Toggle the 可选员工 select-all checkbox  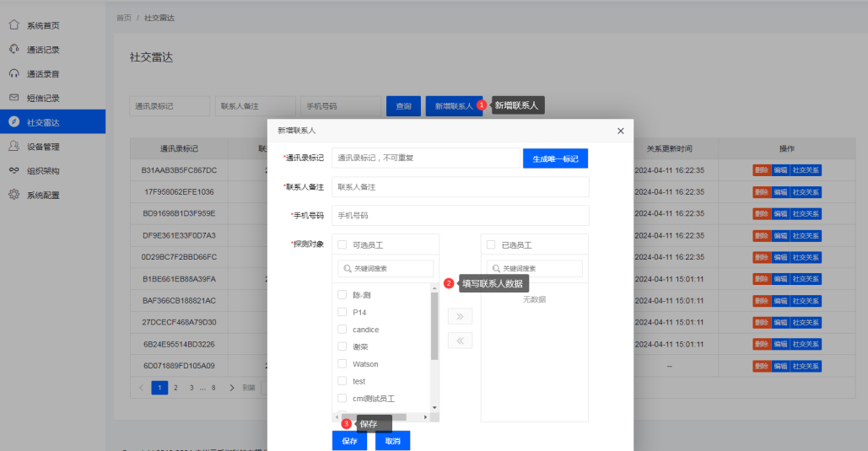(342, 245)
